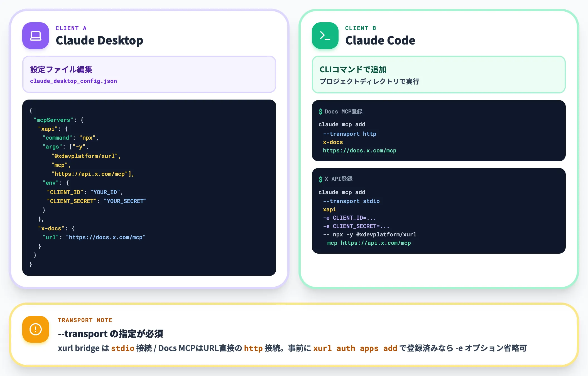Click the --transport の指定が必須 heading
588x376 pixels.
coord(111,334)
